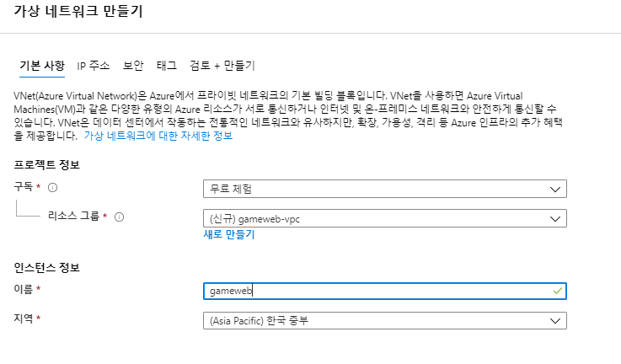Open 가상 네트워크에 대한 자세한 정보 link
Screen dimensions: 621x364
(x=158, y=136)
